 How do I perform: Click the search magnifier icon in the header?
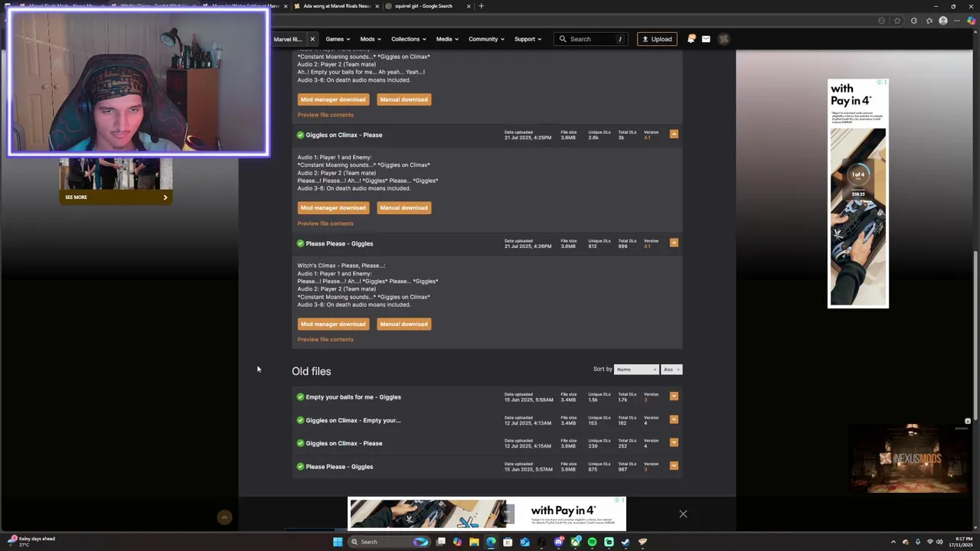click(563, 39)
